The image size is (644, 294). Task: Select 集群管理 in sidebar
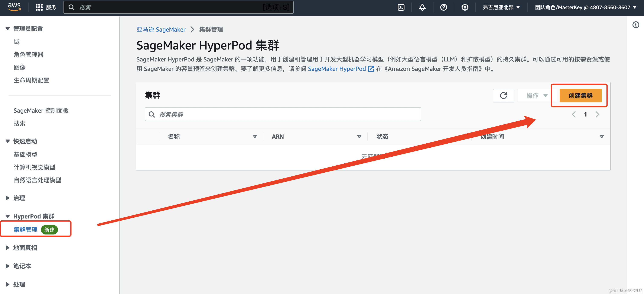[26, 229]
